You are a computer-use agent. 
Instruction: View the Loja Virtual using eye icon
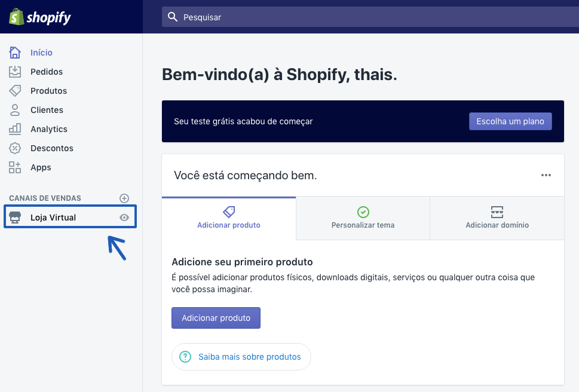124,218
